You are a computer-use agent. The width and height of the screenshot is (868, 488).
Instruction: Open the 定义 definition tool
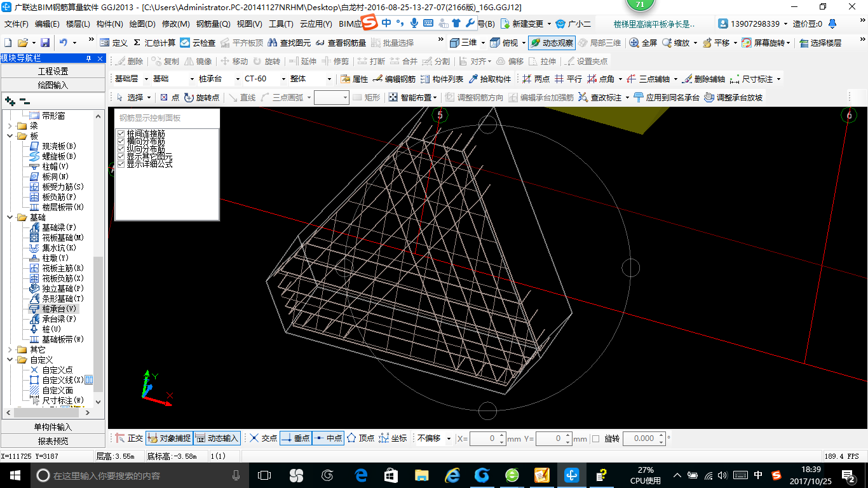pos(114,43)
